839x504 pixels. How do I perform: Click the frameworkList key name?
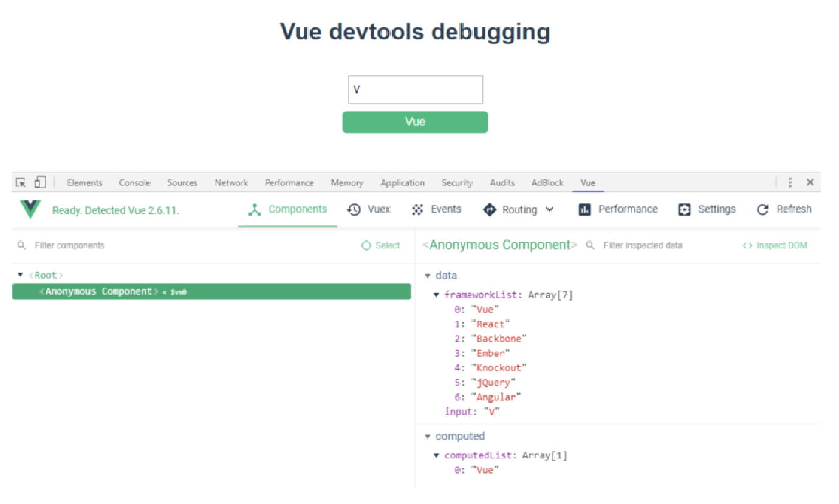481,295
